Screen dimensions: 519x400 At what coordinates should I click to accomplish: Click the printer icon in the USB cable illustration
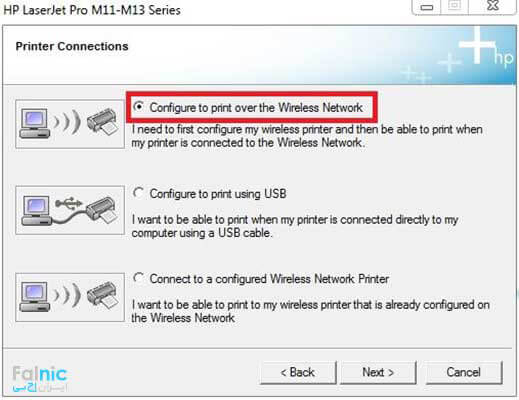[x=102, y=210]
